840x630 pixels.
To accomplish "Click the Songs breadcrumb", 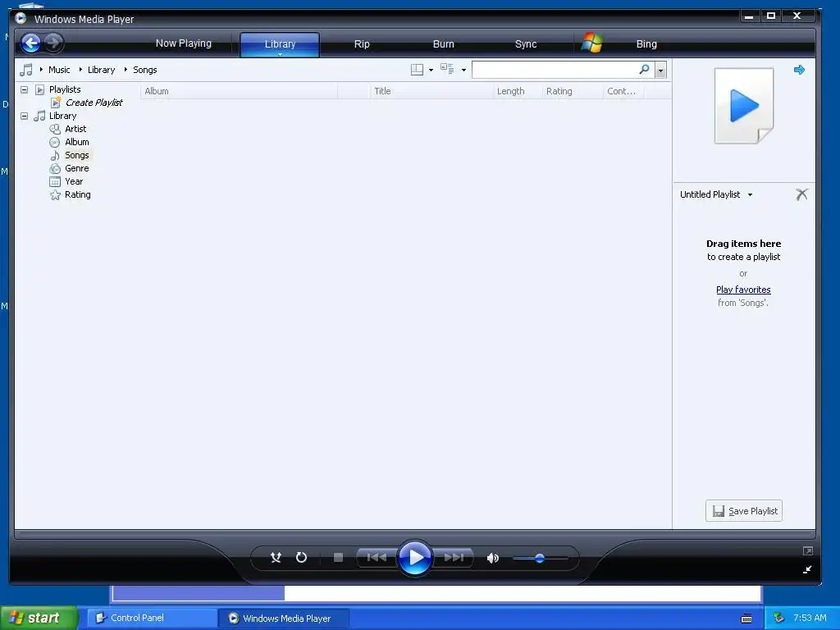I will (x=144, y=70).
